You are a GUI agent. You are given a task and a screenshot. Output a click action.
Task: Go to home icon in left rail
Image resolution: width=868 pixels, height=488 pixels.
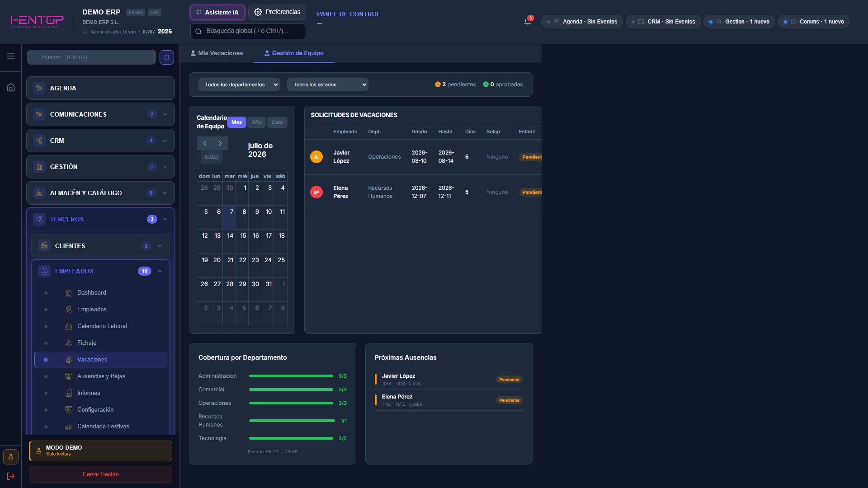pos(11,87)
